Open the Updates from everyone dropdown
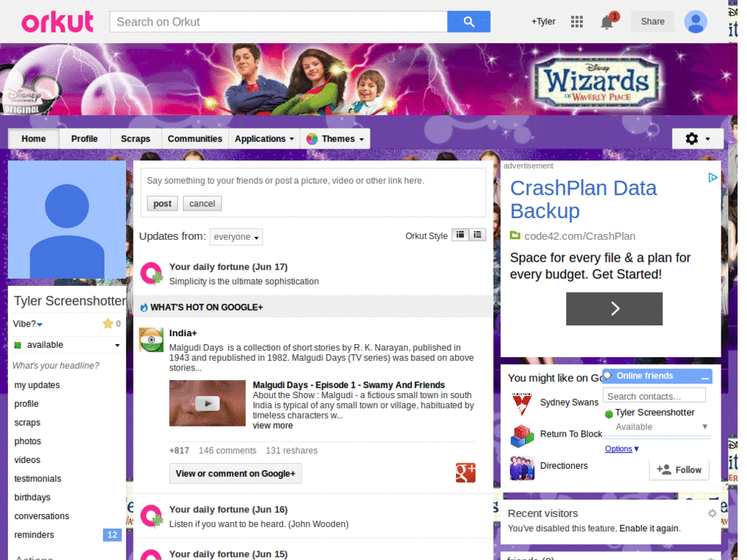 point(236,237)
